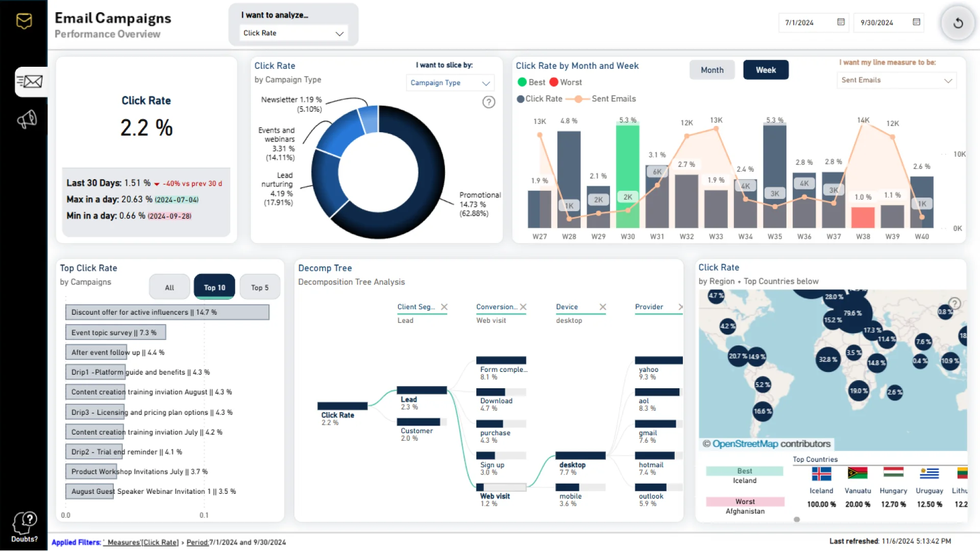Image resolution: width=980 pixels, height=551 pixels.
Task: Click the Hungary flag icon
Action: tap(893, 472)
